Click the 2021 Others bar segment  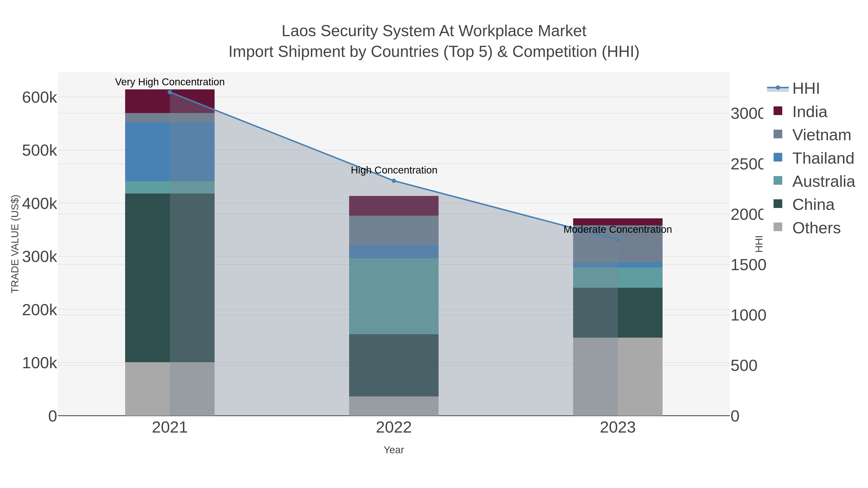point(170,389)
